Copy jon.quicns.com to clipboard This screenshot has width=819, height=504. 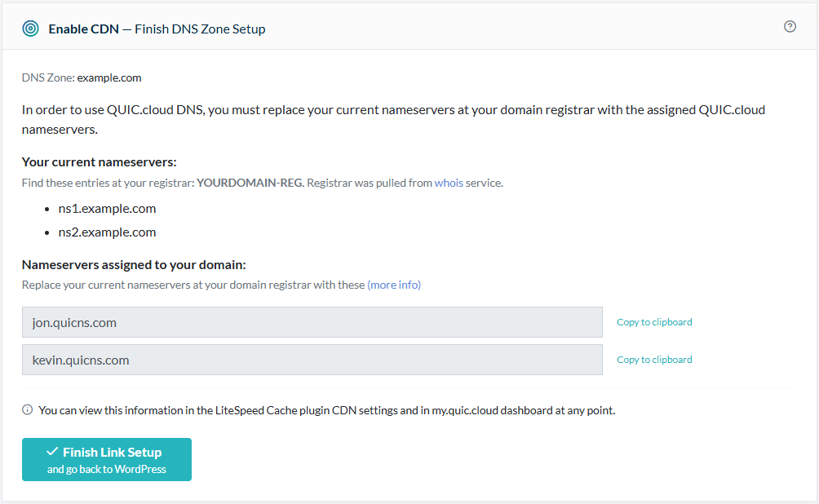[x=654, y=322]
